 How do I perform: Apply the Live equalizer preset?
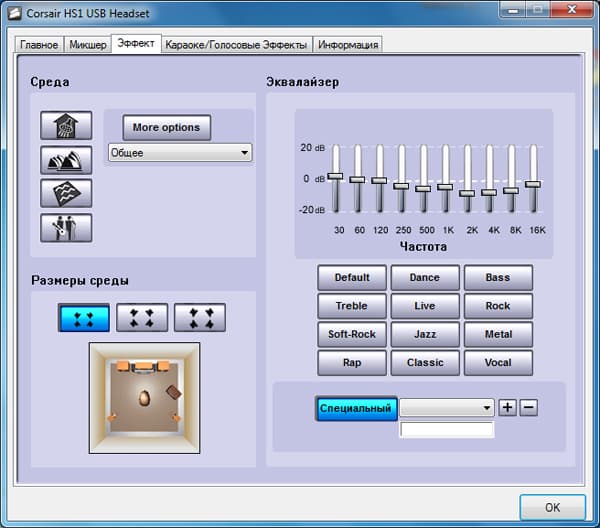[425, 306]
